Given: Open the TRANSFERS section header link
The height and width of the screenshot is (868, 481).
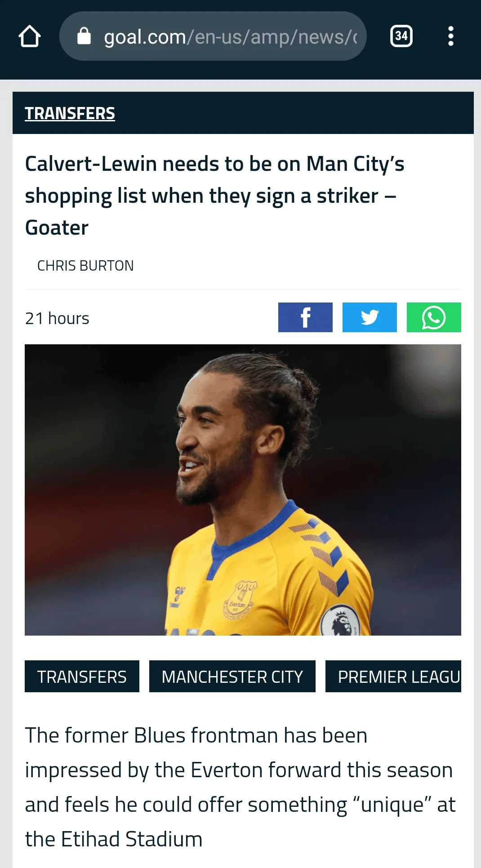Looking at the screenshot, I should point(70,113).
